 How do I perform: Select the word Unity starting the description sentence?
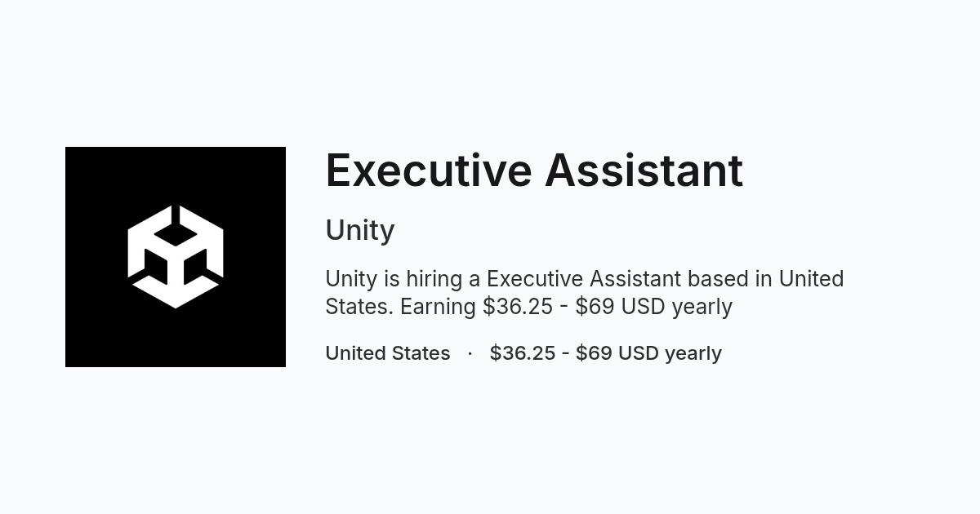351,280
